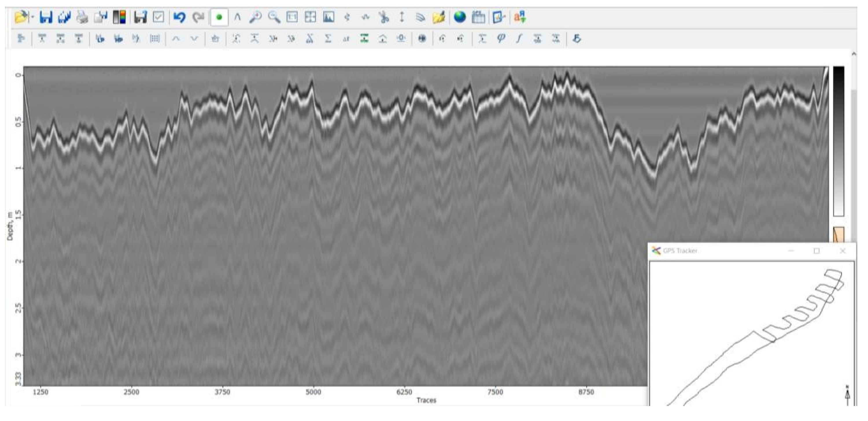Toggle the checkbox icon in top toolbar
The width and height of the screenshot is (868, 421).
click(158, 17)
